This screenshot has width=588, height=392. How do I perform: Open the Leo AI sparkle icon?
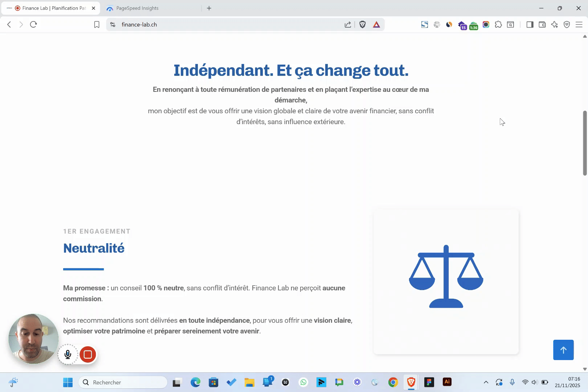pos(554,24)
